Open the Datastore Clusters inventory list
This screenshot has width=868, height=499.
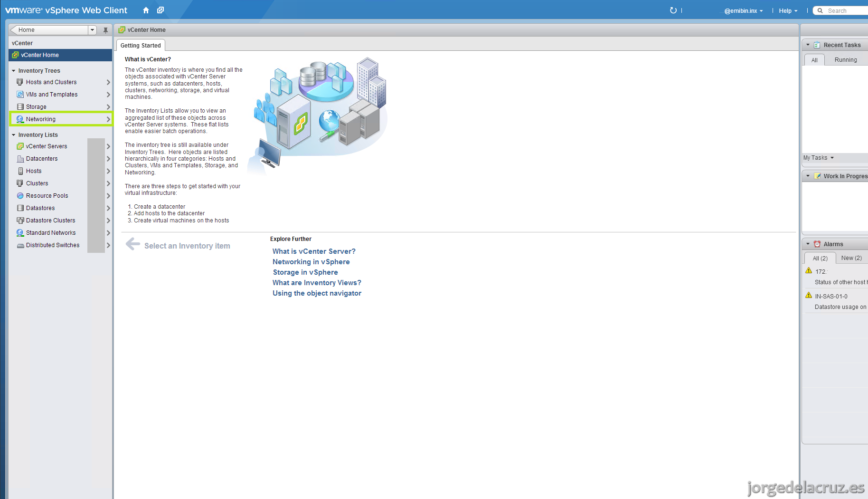click(x=60, y=221)
